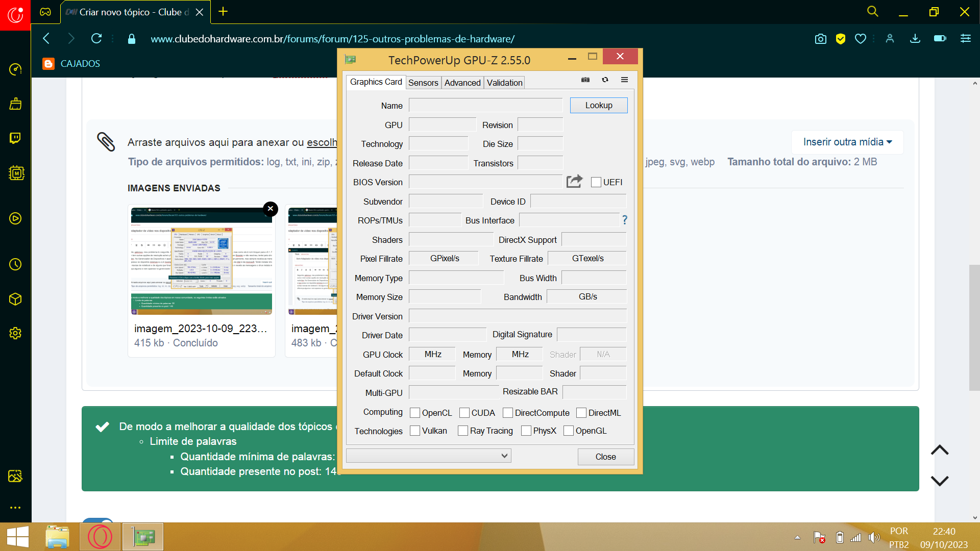Go back to the previous page

point(46,38)
